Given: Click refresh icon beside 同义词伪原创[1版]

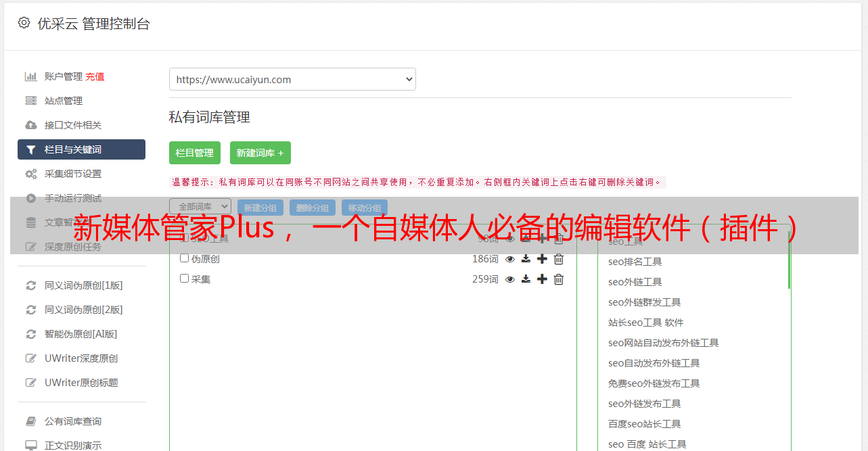Looking at the screenshot, I should click(31, 285).
